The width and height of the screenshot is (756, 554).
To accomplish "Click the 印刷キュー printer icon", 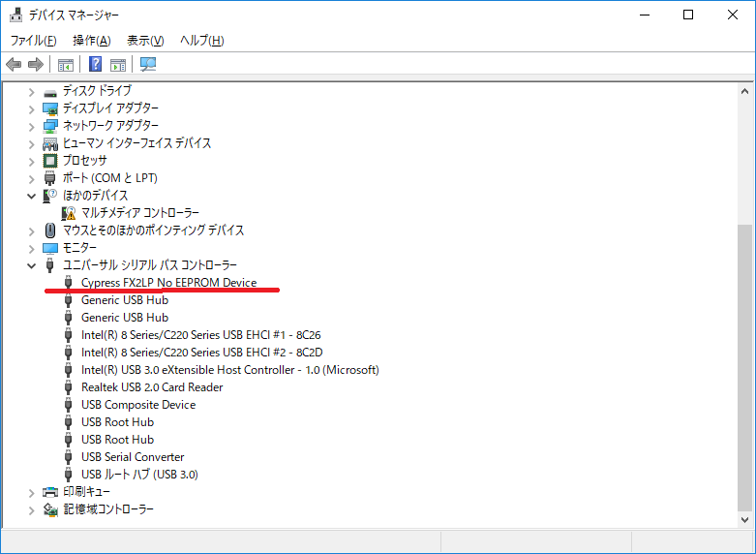I will [50, 492].
